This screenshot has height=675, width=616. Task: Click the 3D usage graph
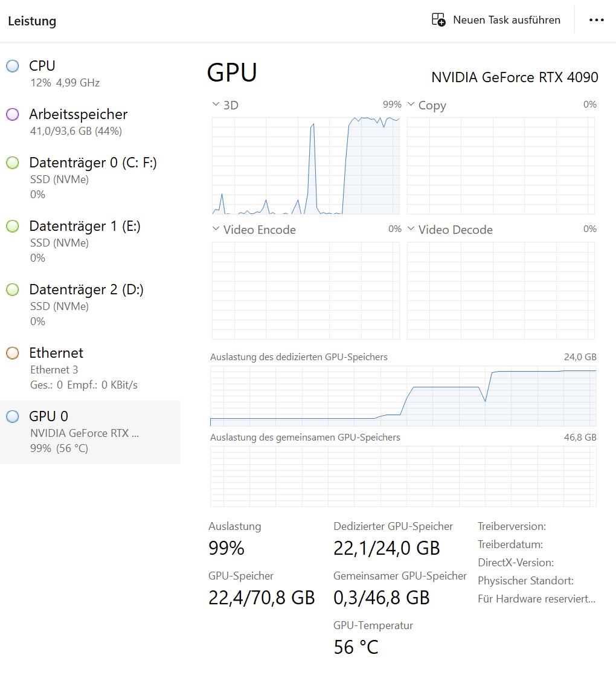coord(306,166)
